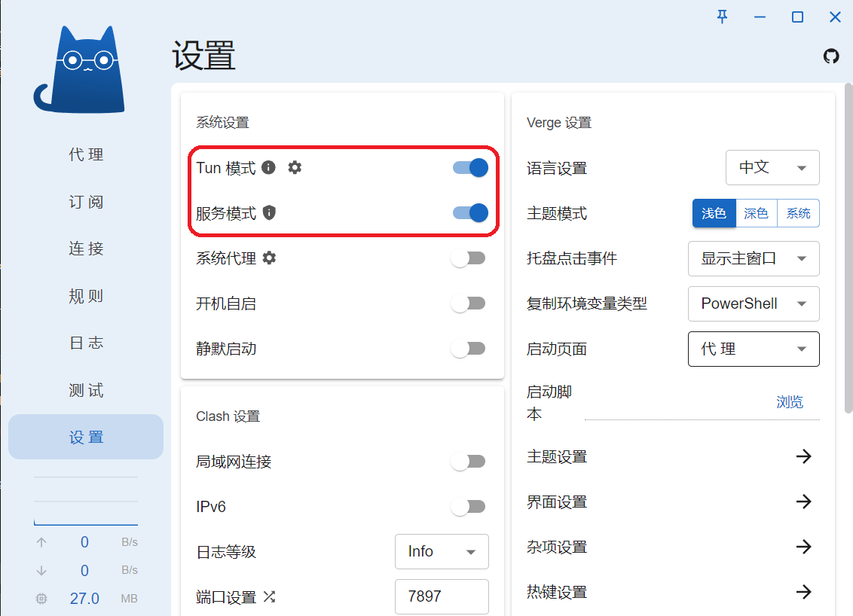
Task: Open the PowerShell environment variable type dropdown
Action: [x=753, y=303]
